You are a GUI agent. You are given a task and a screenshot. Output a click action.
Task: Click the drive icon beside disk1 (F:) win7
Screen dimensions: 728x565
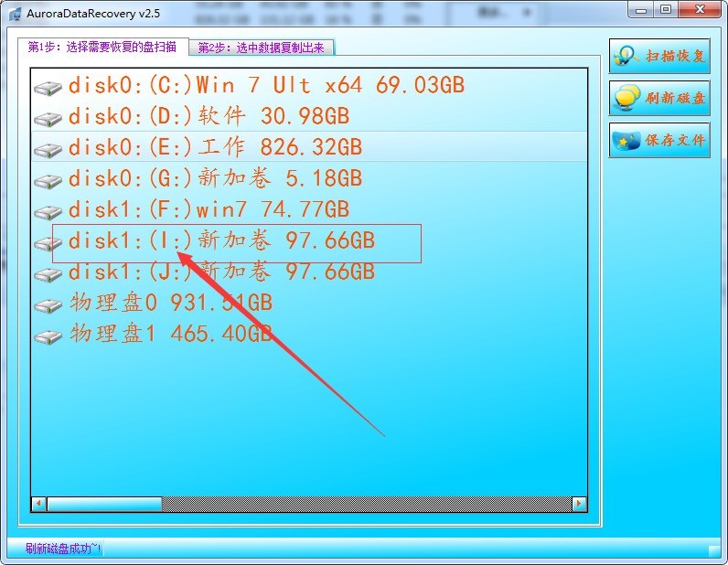tap(48, 212)
